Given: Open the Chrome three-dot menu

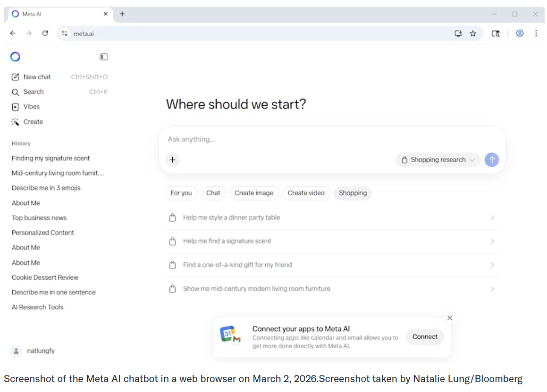Looking at the screenshot, I should [x=536, y=33].
